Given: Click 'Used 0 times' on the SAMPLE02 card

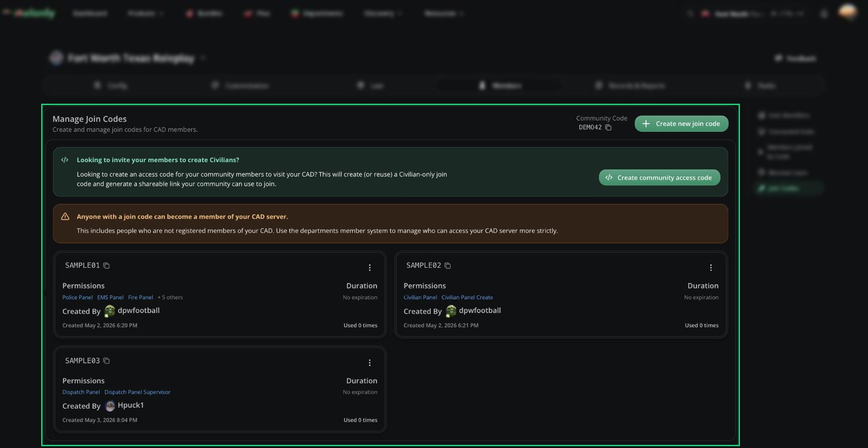Looking at the screenshot, I should [701, 325].
